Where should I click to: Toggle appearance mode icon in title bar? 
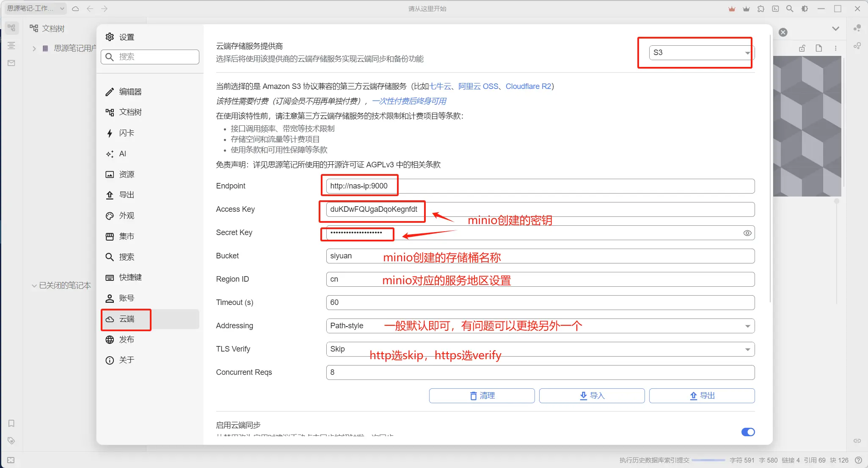805,8
